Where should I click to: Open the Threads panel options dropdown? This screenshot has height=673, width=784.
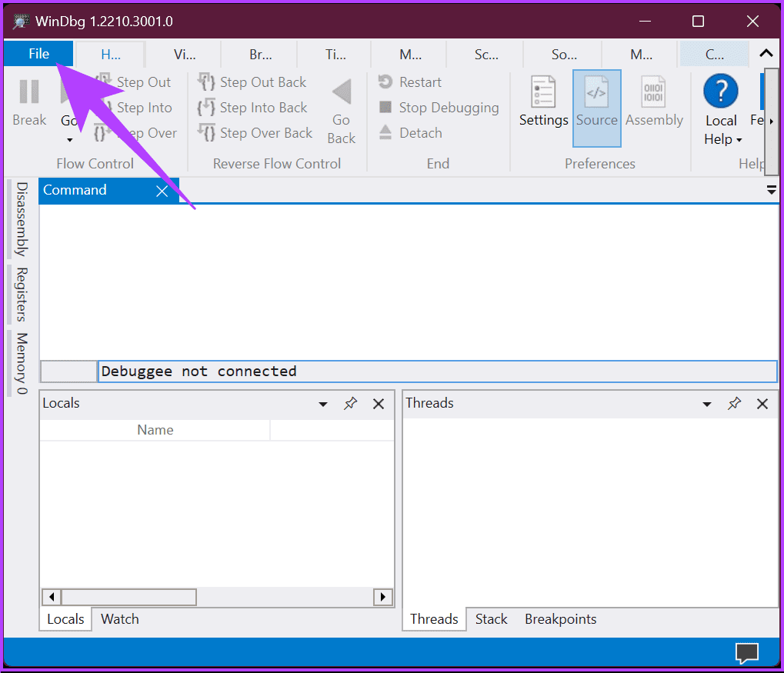pos(706,404)
